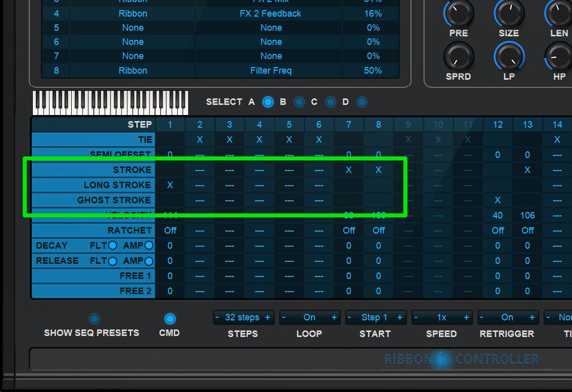Select sequencer pattern B
This screenshot has height=392, width=572.
(299, 102)
